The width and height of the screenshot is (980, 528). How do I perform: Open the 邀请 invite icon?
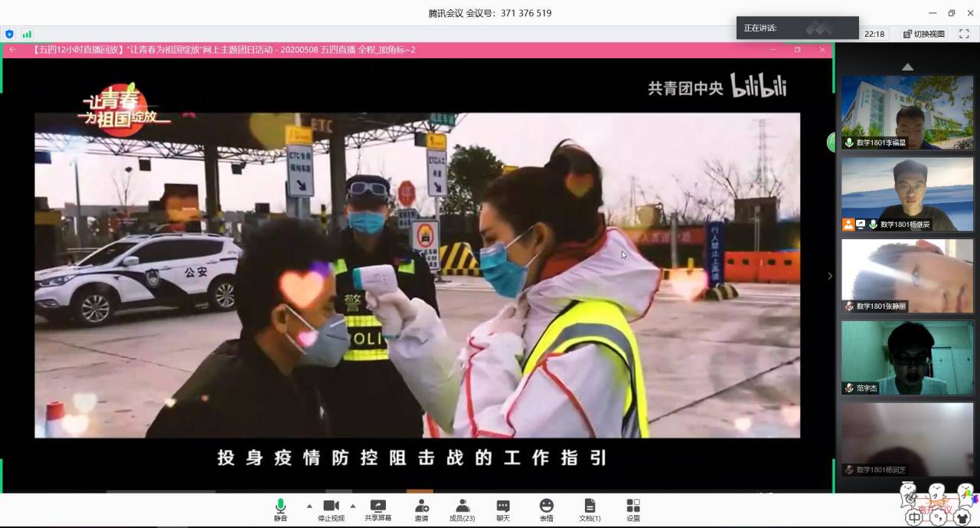coord(422,509)
